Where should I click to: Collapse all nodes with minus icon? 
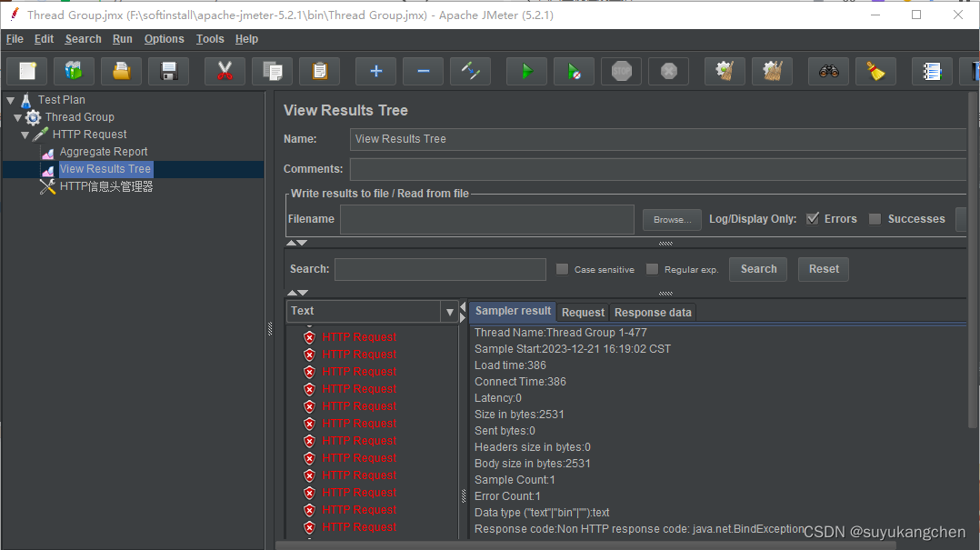423,71
